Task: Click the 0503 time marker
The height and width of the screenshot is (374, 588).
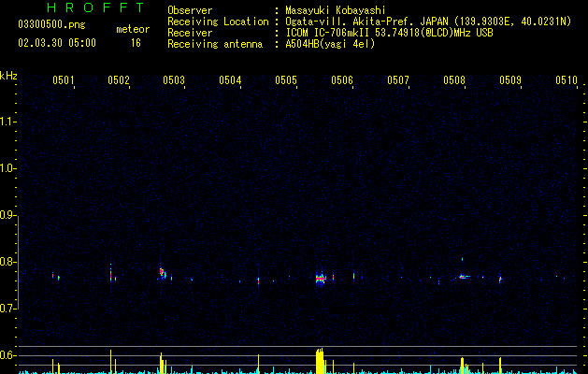Action: 174,79
